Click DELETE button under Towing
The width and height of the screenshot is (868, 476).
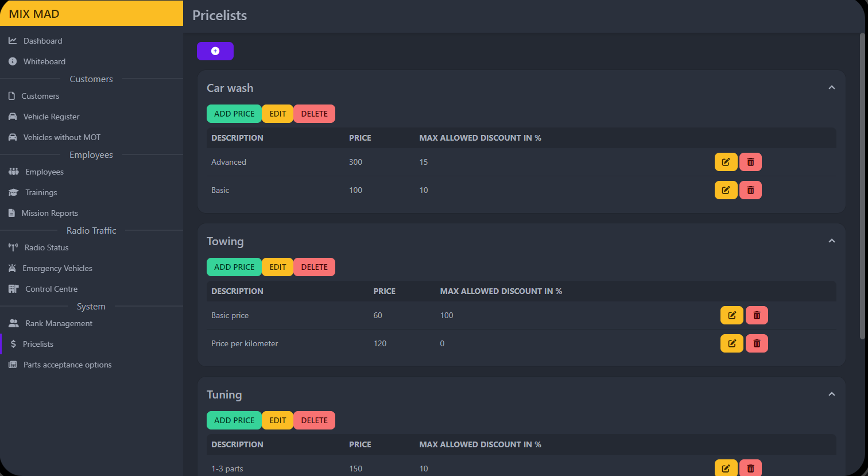(314, 267)
